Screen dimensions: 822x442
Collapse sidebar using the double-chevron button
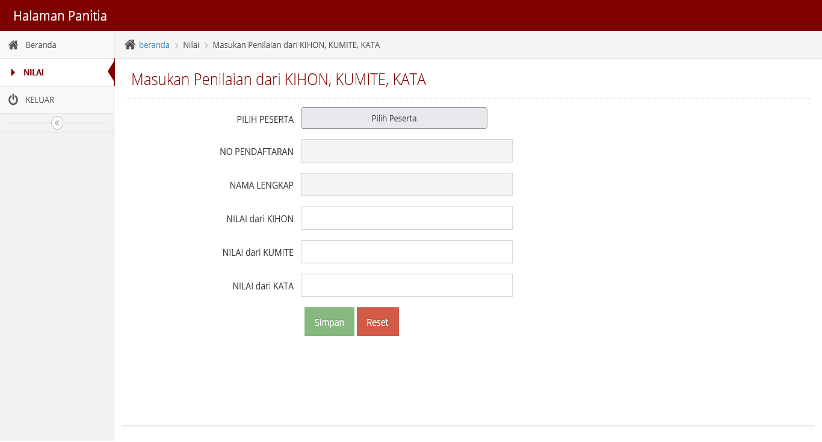tap(57, 123)
